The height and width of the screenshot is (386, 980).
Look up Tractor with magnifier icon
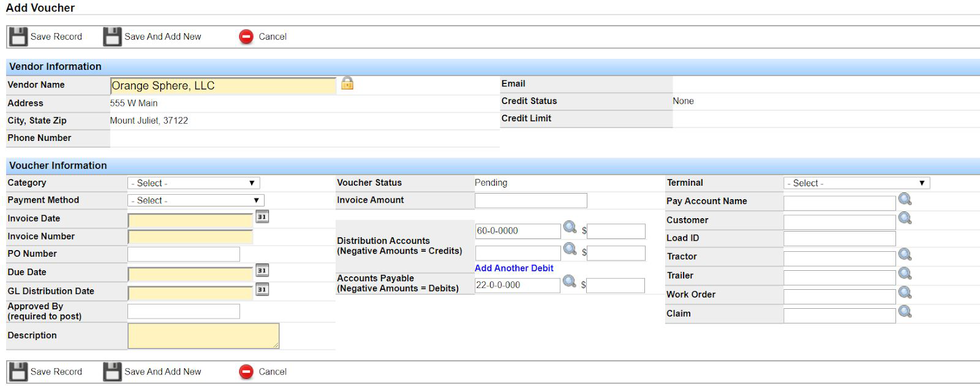tap(905, 254)
